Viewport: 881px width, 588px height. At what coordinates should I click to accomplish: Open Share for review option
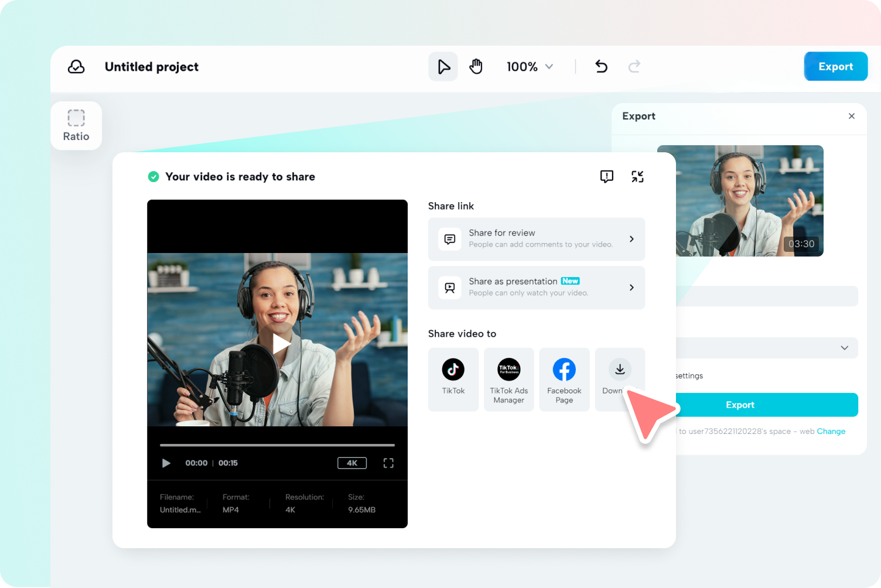click(537, 239)
